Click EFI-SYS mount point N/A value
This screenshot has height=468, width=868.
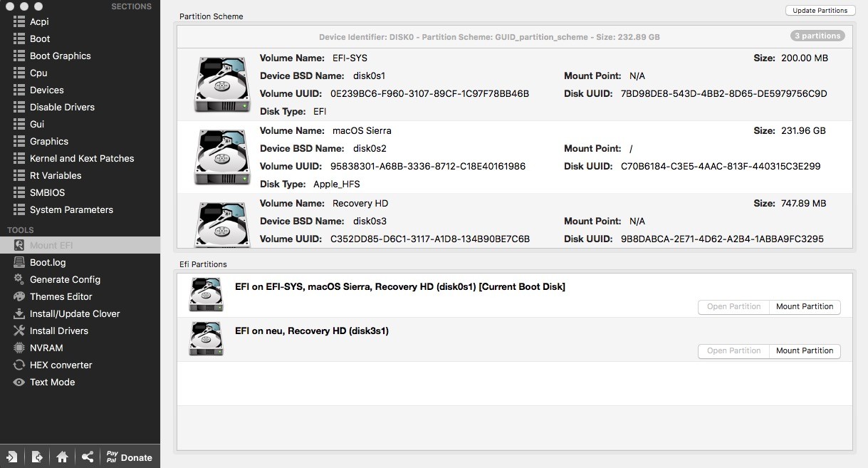(x=637, y=76)
